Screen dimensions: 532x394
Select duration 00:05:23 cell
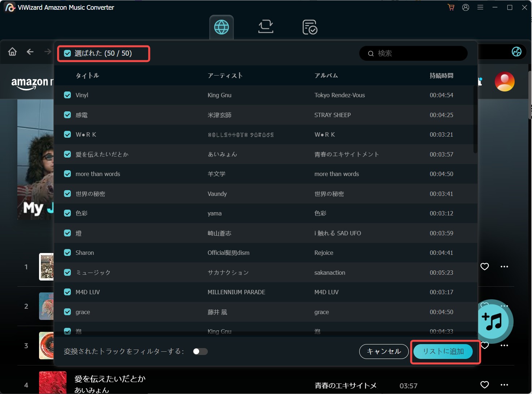441,273
